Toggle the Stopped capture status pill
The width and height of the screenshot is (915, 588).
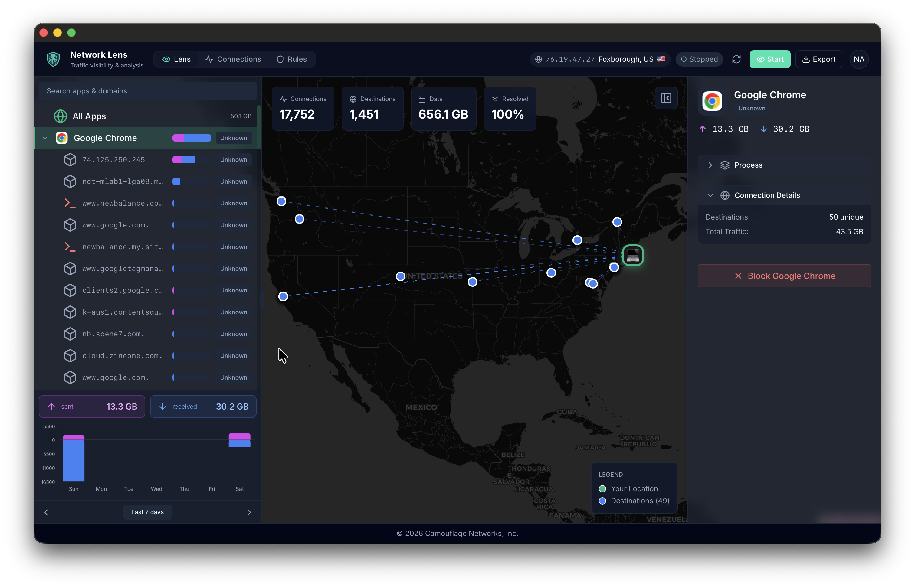[699, 59]
